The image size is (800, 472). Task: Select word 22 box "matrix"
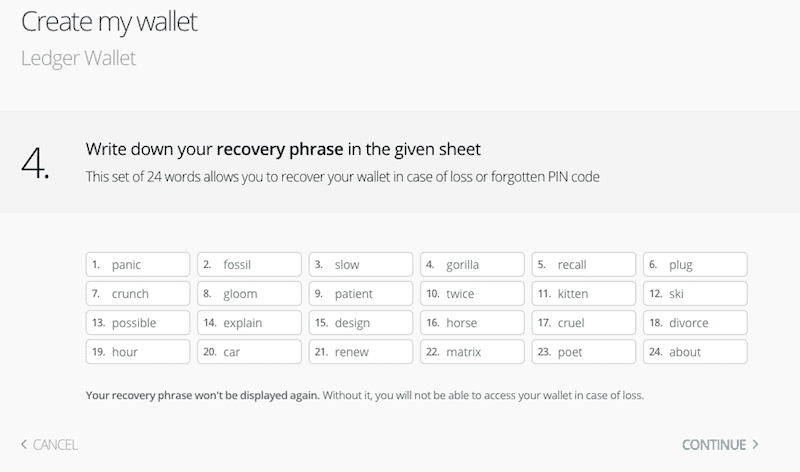tap(471, 352)
